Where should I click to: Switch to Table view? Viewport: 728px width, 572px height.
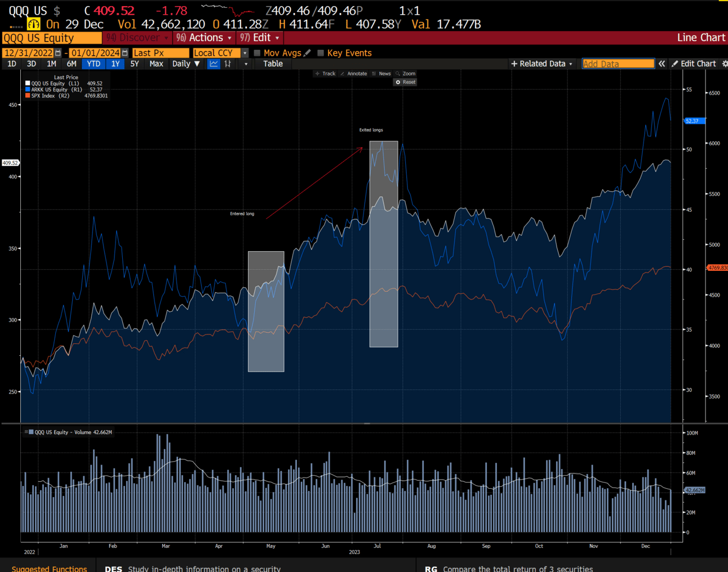click(x=273, y=64)
